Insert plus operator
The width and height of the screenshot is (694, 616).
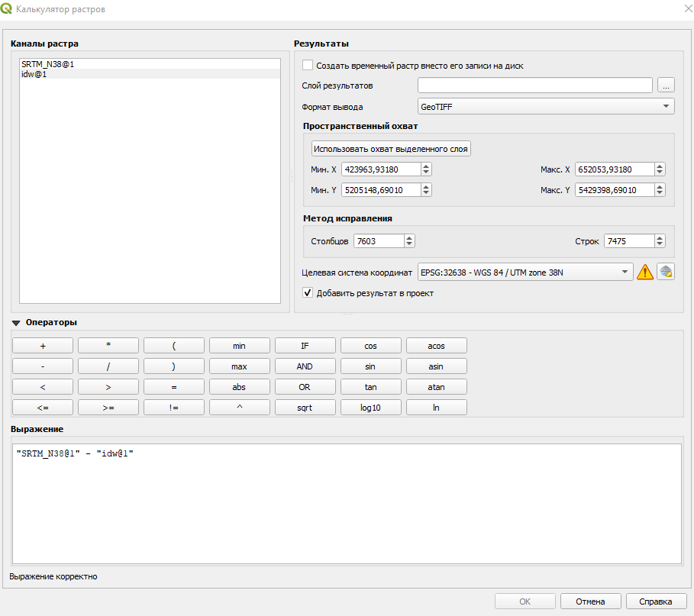pos(43,346)
